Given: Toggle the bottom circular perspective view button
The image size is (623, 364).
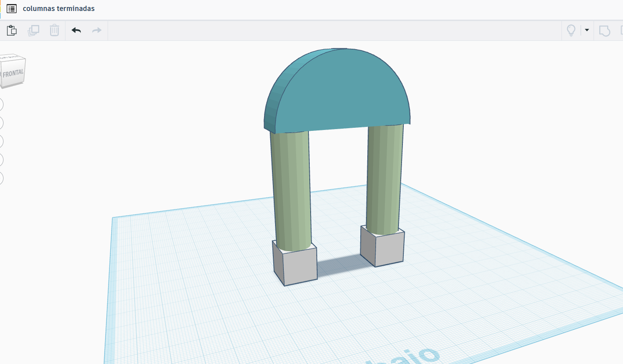Looking at the screenshot, I should (x=1, y=178).
